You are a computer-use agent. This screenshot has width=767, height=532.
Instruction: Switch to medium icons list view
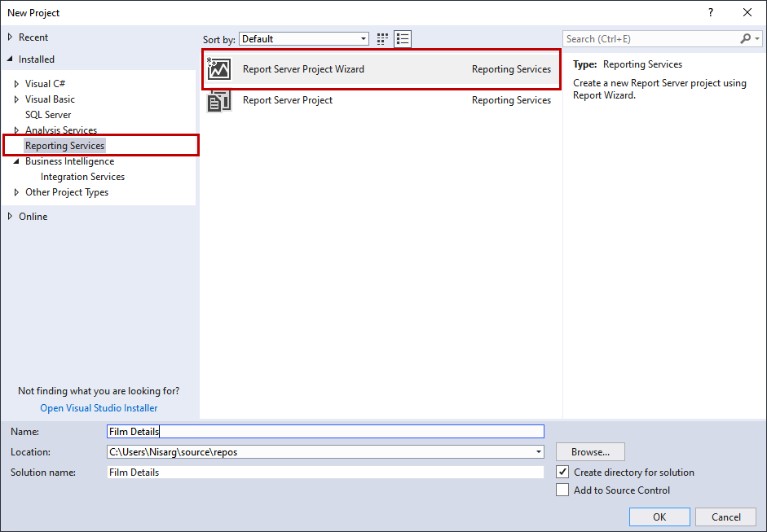tap(403, 38)
